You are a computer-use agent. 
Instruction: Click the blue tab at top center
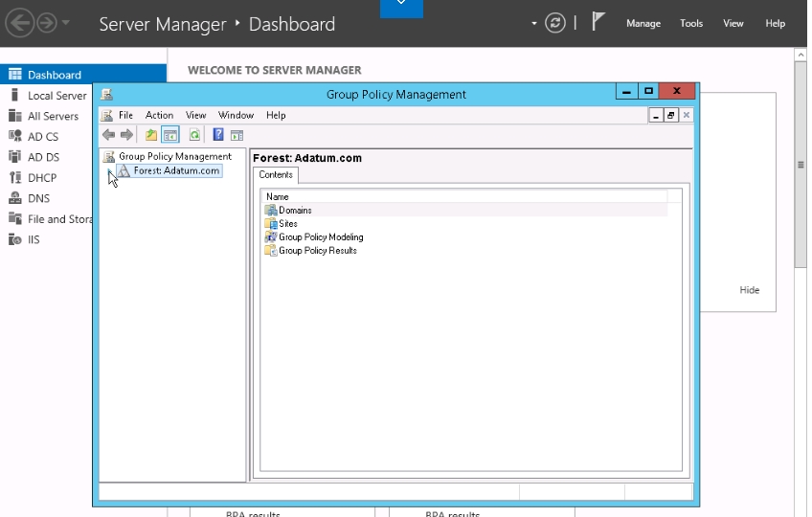401,9
